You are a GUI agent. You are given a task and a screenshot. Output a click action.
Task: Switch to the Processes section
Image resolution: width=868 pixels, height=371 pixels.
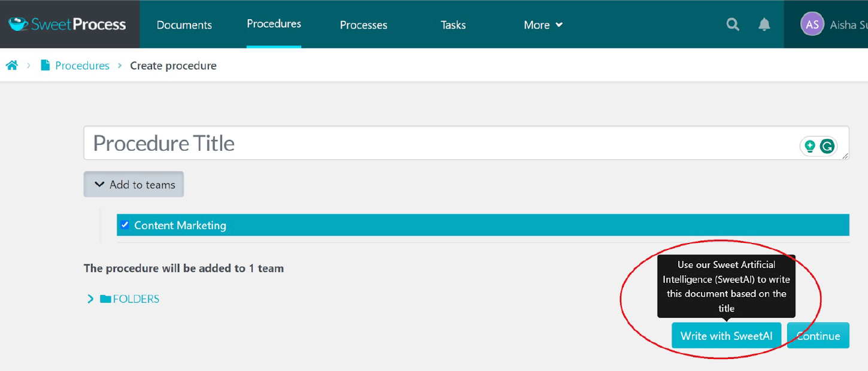click(x=363, y=25)
